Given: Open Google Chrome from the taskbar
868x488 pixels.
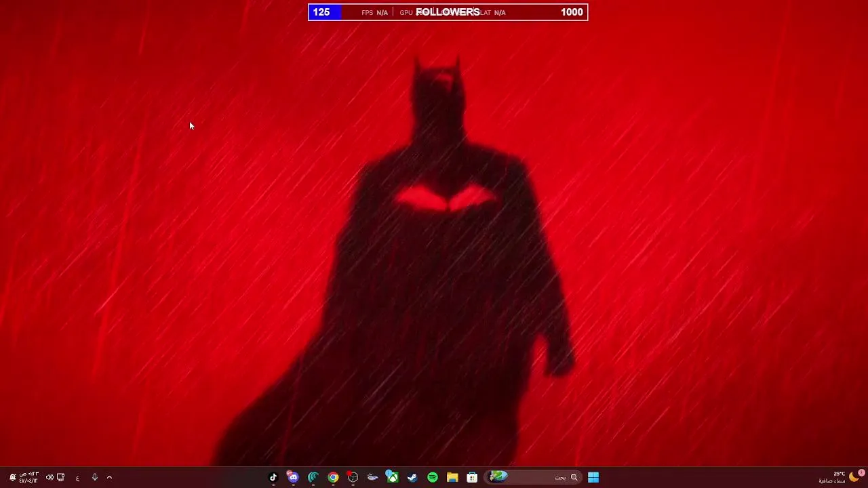Looking at the screenshot, I should coord(333,477).
